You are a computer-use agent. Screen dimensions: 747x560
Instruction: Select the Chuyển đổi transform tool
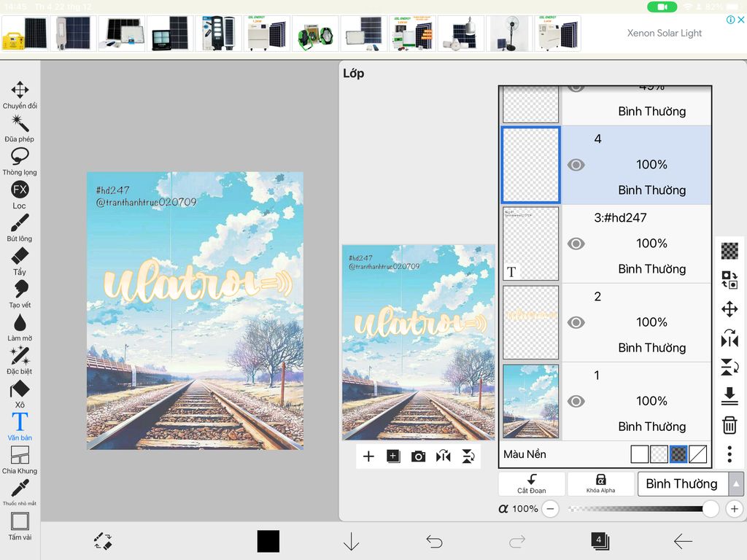[20, 96]
